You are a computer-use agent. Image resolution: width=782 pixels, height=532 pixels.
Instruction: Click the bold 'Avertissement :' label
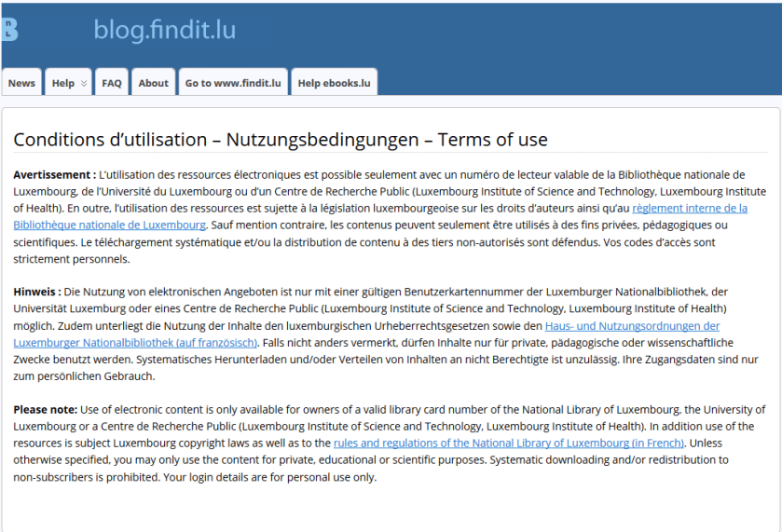coord(54,174)
